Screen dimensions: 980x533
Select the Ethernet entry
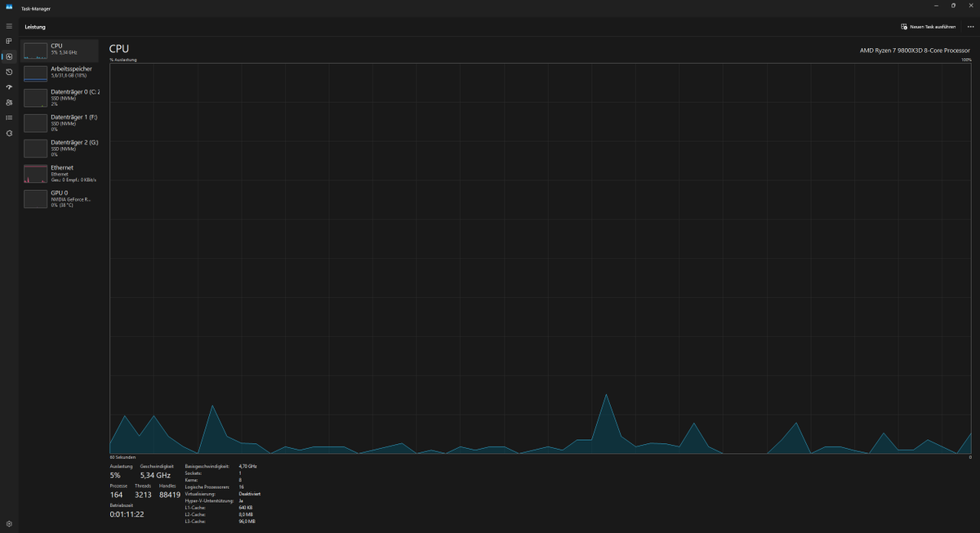click(60, 174)
